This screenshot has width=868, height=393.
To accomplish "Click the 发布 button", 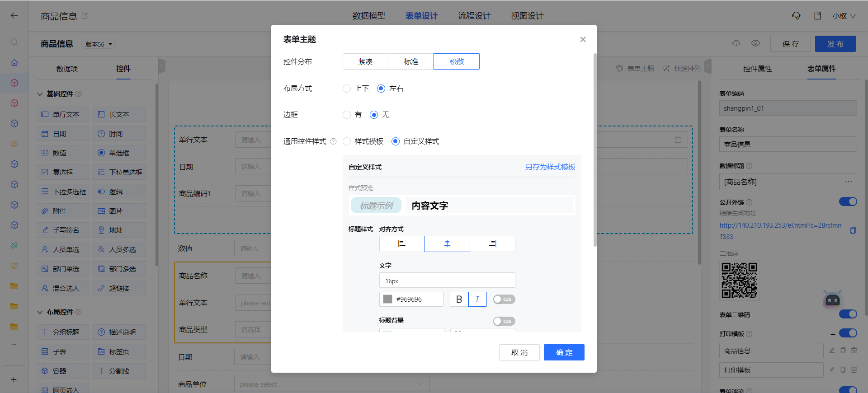I will (x=835, y=44).
